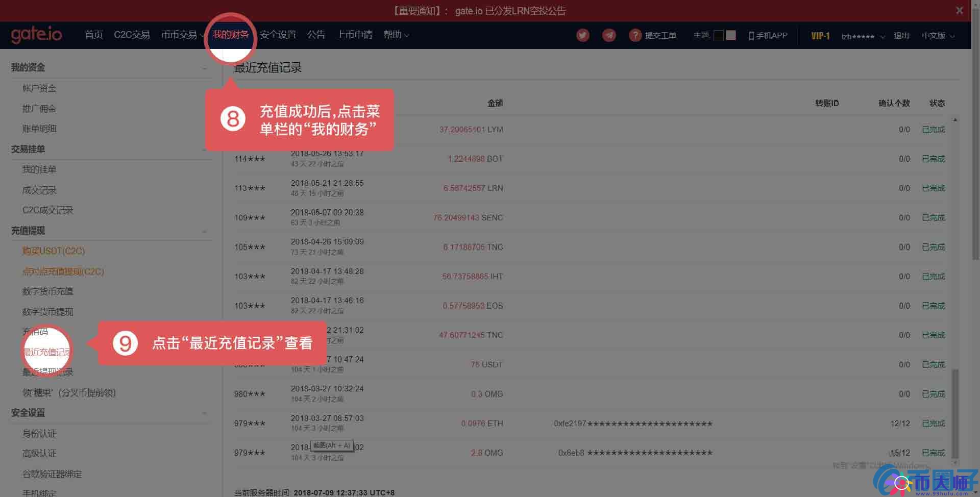Open 成交记录 in sidebar
980x497 pixels.
(39, 190)
